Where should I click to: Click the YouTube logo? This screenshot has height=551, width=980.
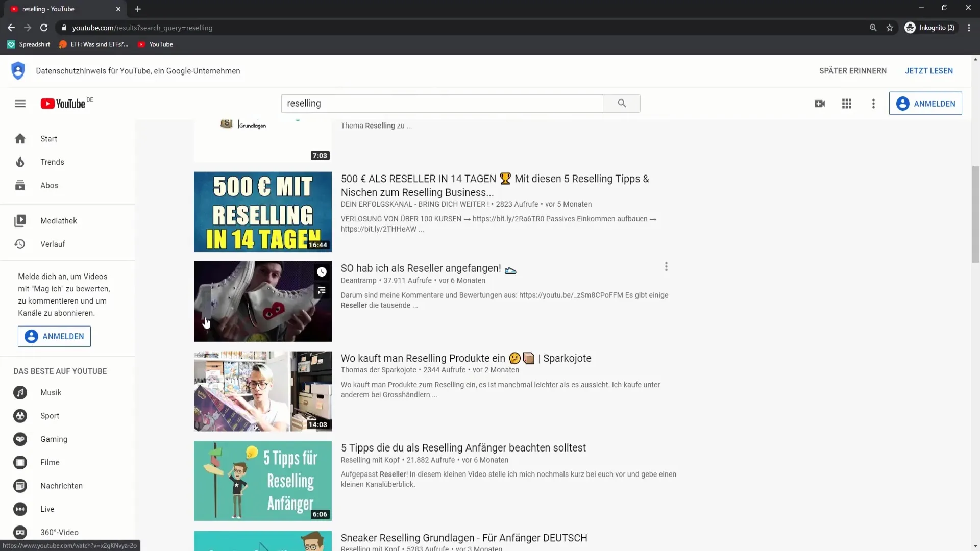coord(63,104)
